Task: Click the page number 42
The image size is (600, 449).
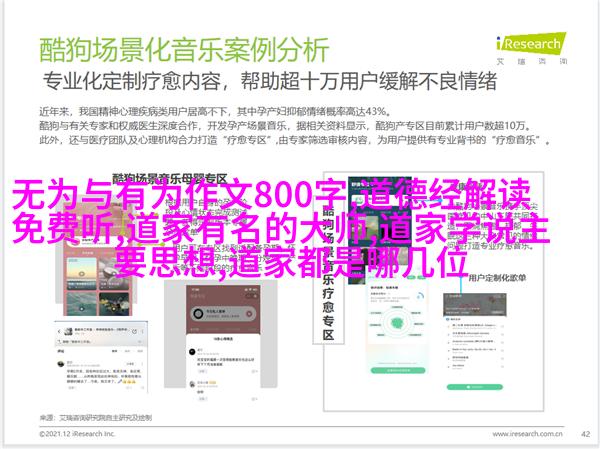Action: pyautogui.click(x=585, y=434)
